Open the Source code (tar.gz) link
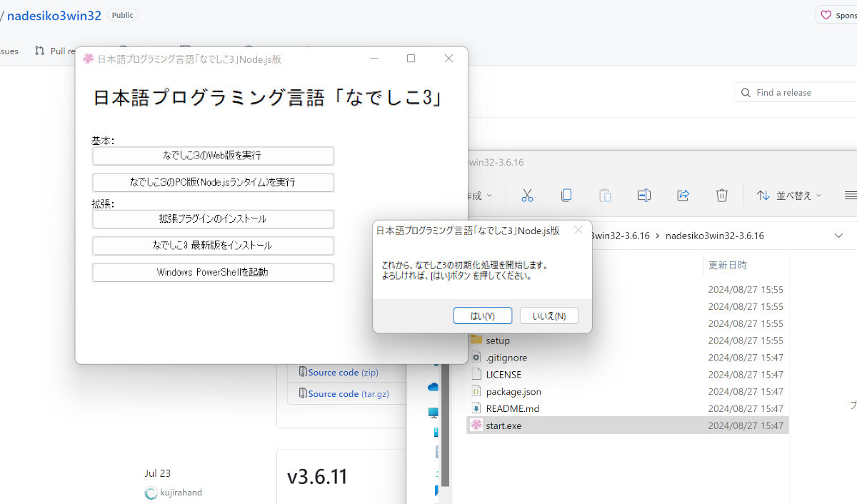Viewport: 857px width, 504px height. click(x=349, y=393)
